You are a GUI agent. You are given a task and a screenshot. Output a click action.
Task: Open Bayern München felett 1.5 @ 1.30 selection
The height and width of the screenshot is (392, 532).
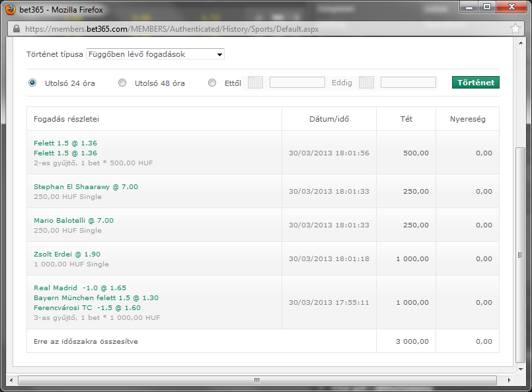96,298
